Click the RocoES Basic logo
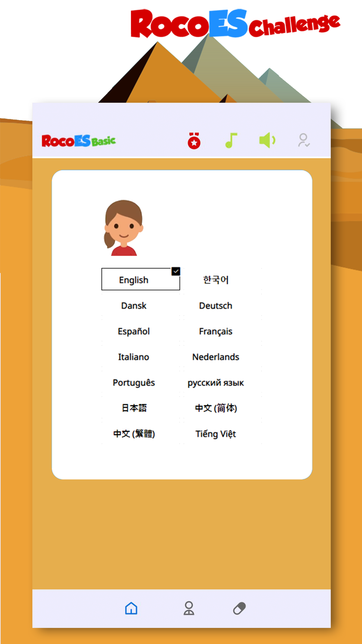This screenshot has height=644, width=362. pos(79,141)
